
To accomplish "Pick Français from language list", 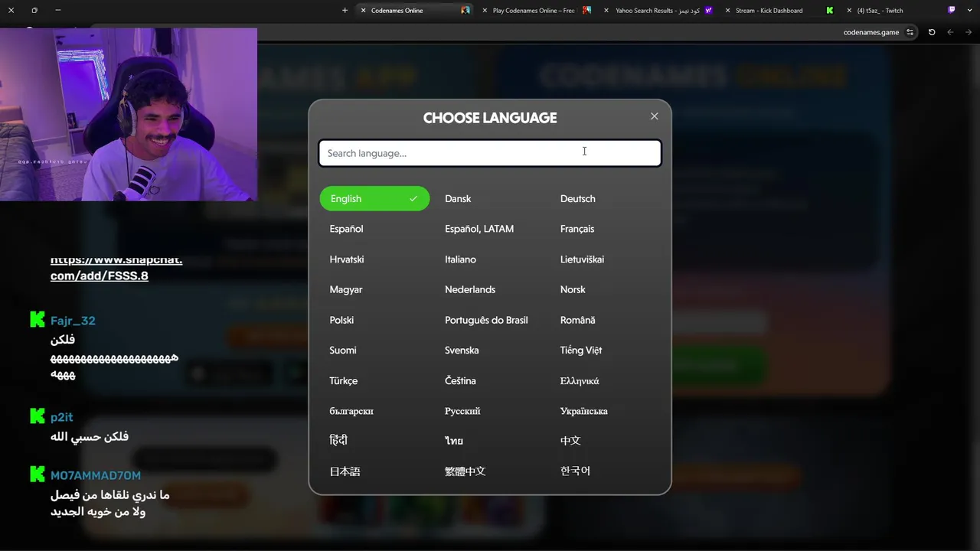I will (x=577, y=229).
